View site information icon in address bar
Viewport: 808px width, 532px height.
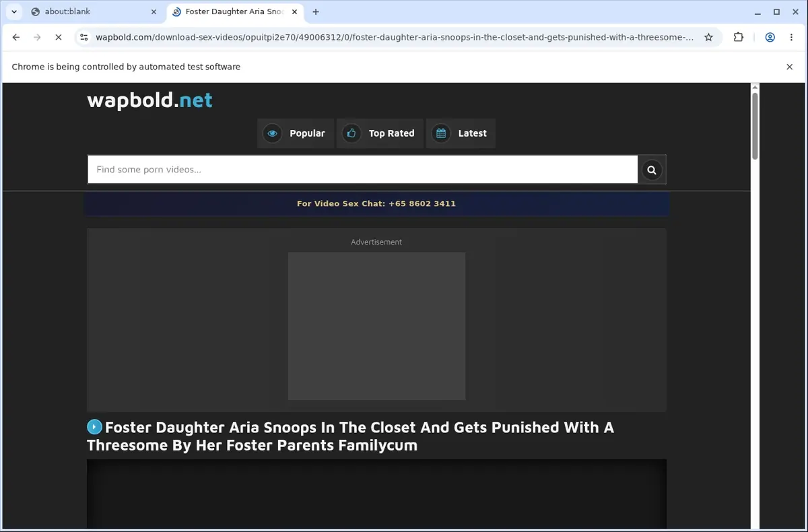point(83,38)
